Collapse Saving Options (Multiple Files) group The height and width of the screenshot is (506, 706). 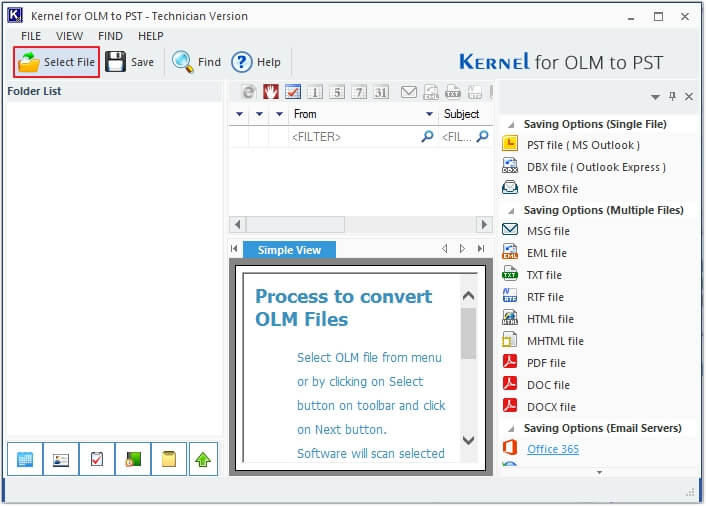coord(511,210)
